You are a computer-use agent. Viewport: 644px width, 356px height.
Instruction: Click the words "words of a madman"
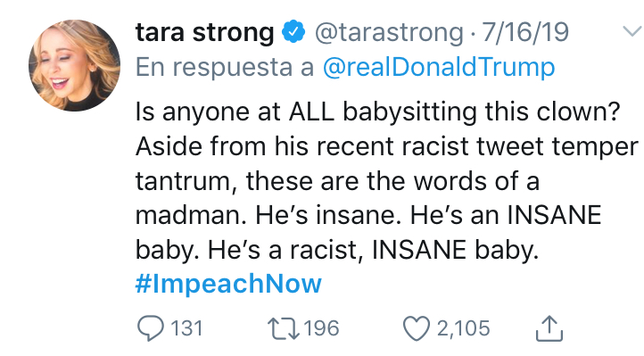[x=337, y=198]
